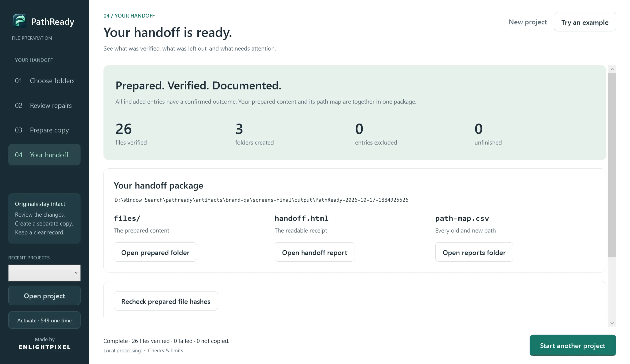Click Try an example button
This screenshot has width=630, height=364.
tap(585, 22)
